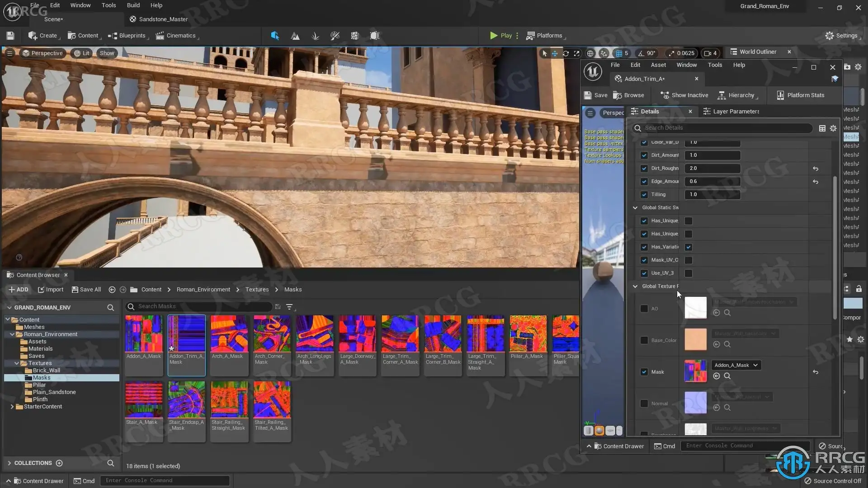The width and height of the screenshot is (868, 488).
Task: Switch to the Layer Parameters tab
Action: pyautogui.click(x=731, y=112)
